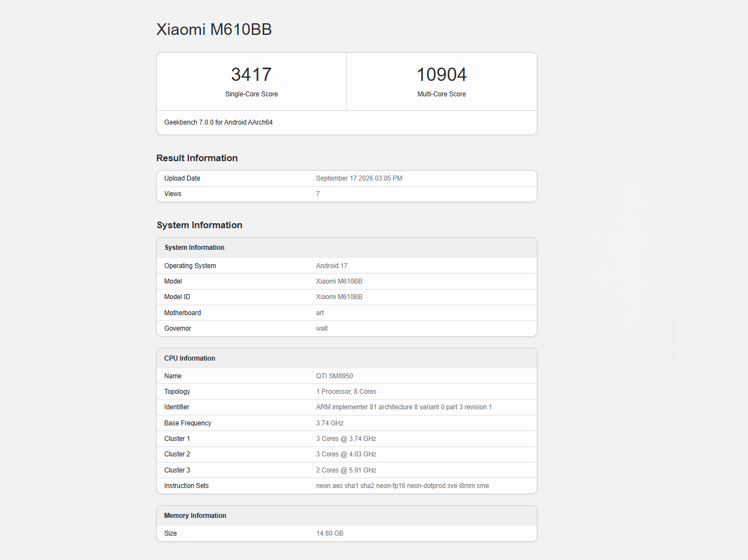Click the Upload Date label
Screen dimensions: 748x560
182,178
